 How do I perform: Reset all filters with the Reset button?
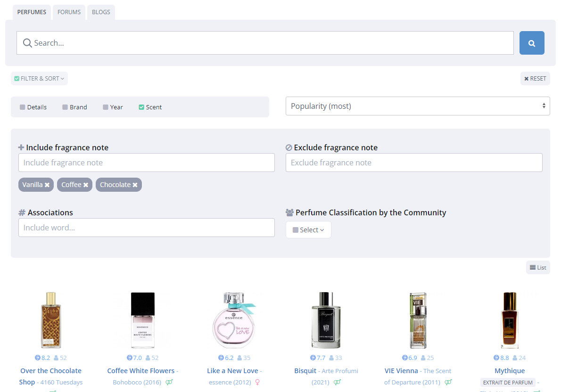click(535, 78)
